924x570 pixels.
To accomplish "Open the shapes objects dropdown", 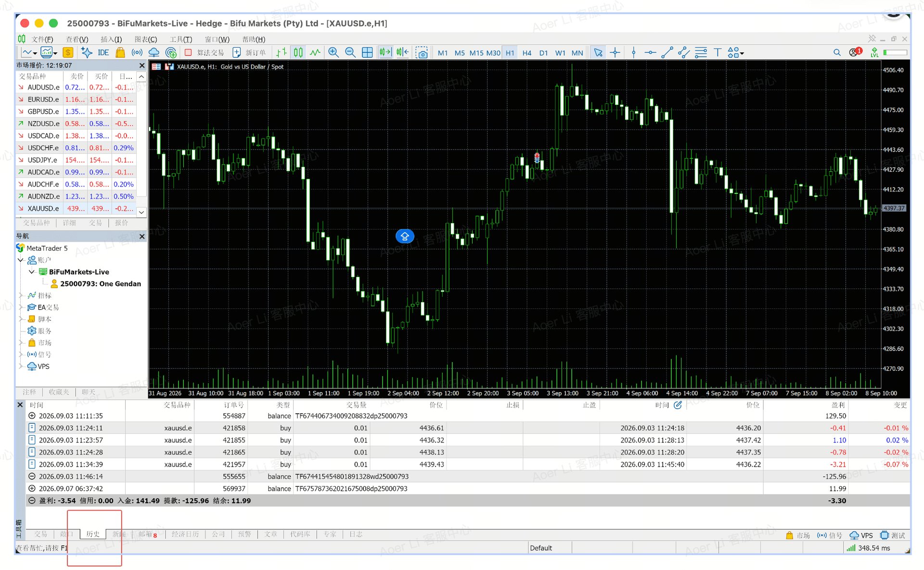I will 742,53.
